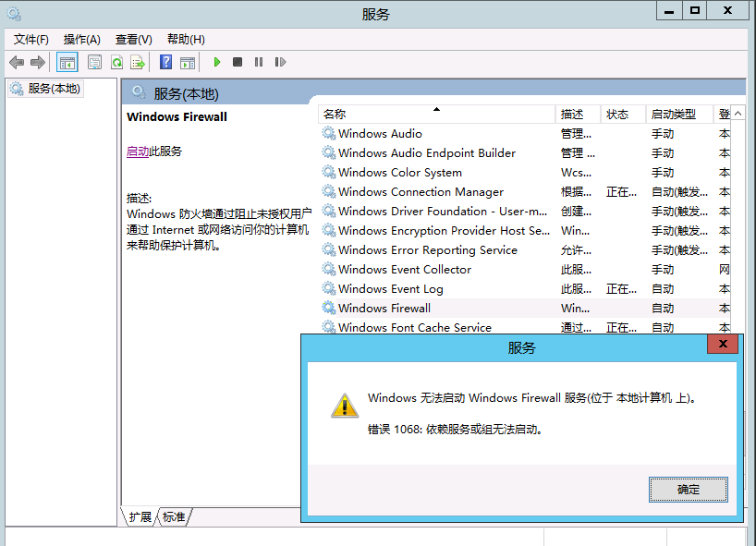Viewport: 756px width, 546px height.
Task: Toggle the show/hide action pane icon
Action: coord(188,63)
